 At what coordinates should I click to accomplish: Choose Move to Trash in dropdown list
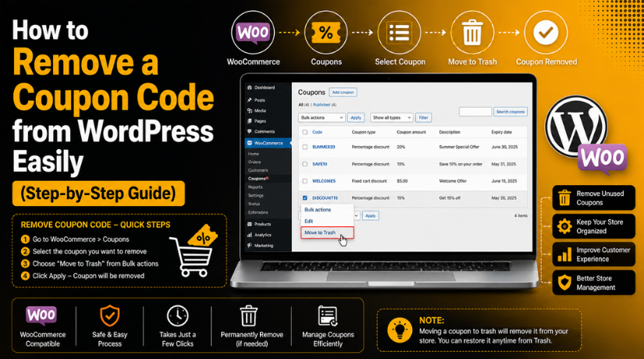327,233
